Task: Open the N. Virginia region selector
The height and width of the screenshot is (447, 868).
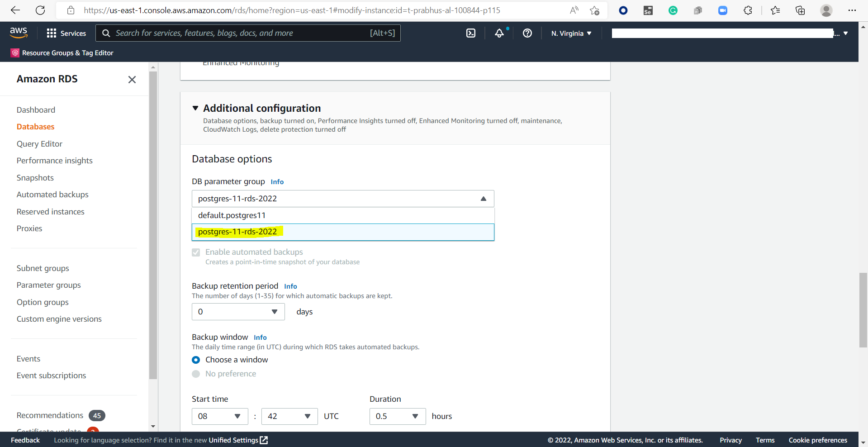Action: [x=571, y=33]
